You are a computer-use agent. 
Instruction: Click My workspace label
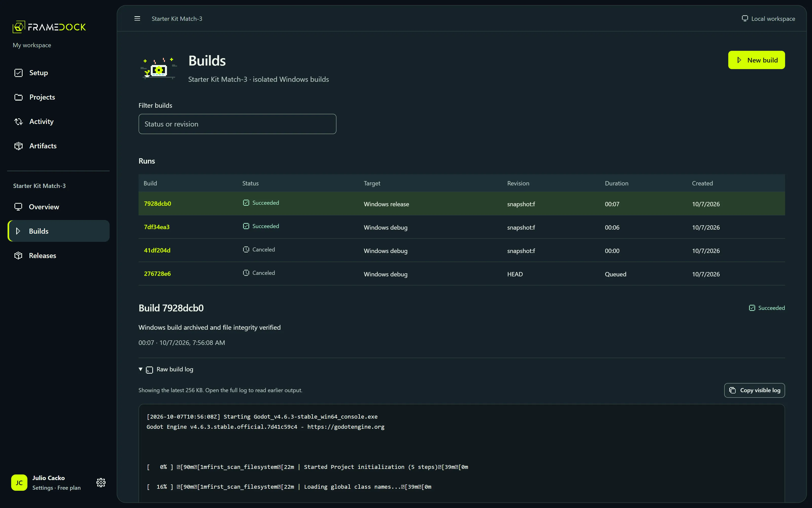pos(32,45)
